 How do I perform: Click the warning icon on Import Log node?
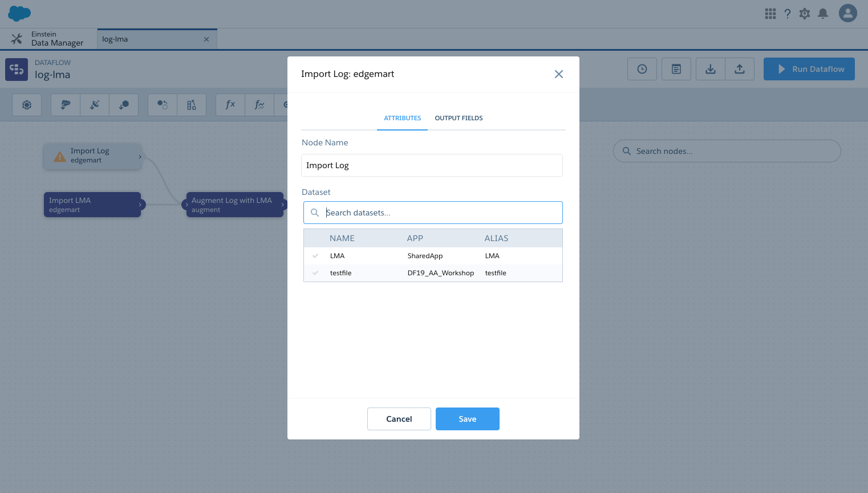tap(60, 156)
